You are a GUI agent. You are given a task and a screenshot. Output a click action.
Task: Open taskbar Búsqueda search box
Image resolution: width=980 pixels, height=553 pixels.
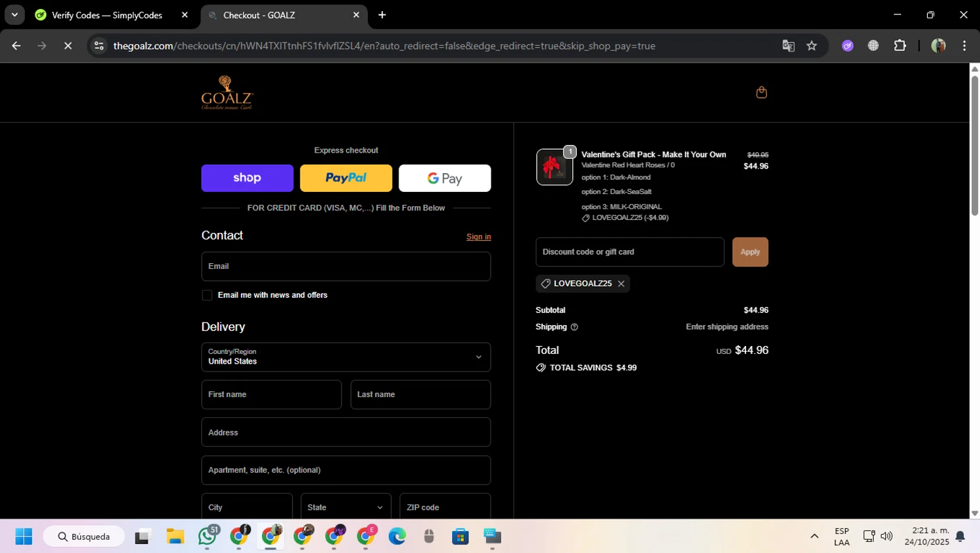[x=84, y=537]
